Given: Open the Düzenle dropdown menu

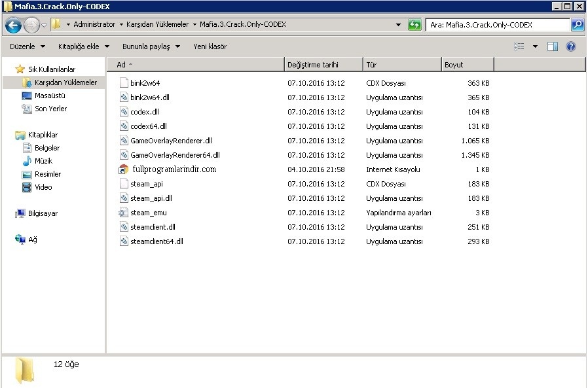Looking at the screenshot, I should tap(28, 46).
